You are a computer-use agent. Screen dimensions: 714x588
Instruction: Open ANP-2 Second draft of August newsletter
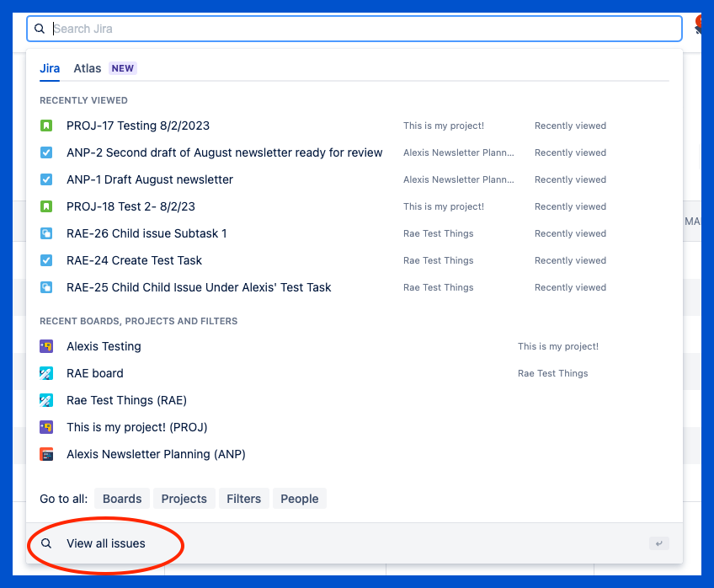pos(225,152)
